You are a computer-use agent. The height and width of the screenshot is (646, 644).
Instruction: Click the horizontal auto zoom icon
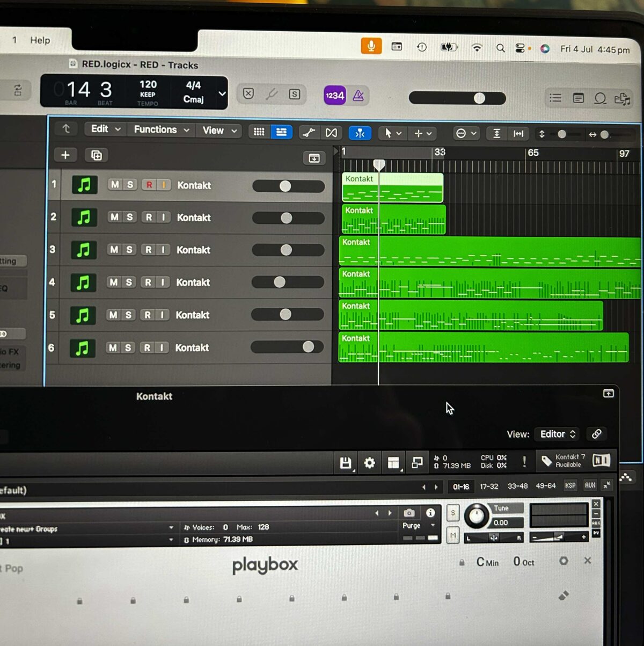[518, 134]
